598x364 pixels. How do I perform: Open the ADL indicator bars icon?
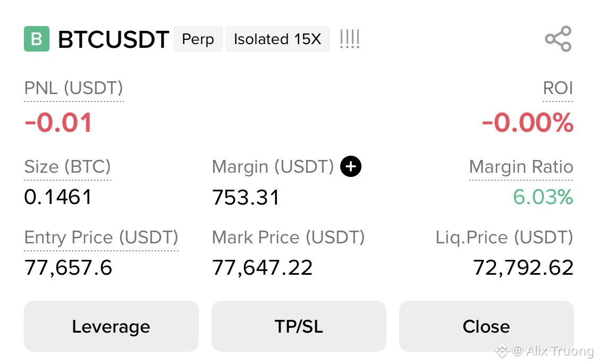pos(350,39)
